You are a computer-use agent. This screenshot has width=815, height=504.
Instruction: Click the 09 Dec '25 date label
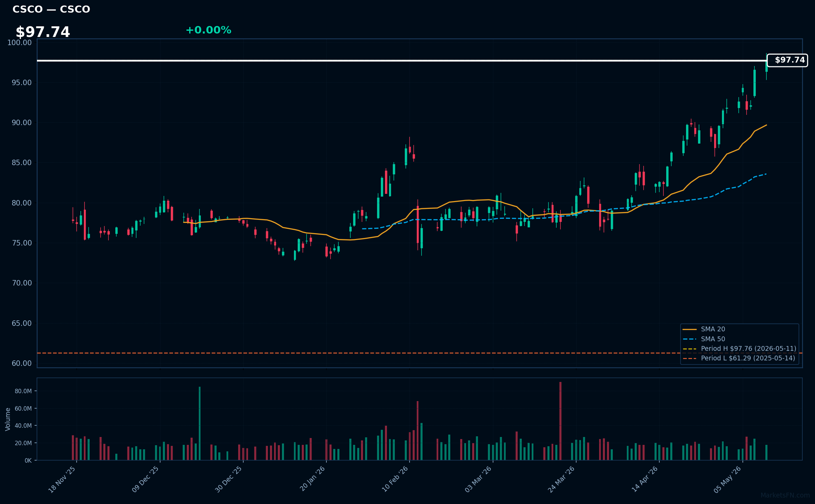pyautogui.click(x=145, y=479)
